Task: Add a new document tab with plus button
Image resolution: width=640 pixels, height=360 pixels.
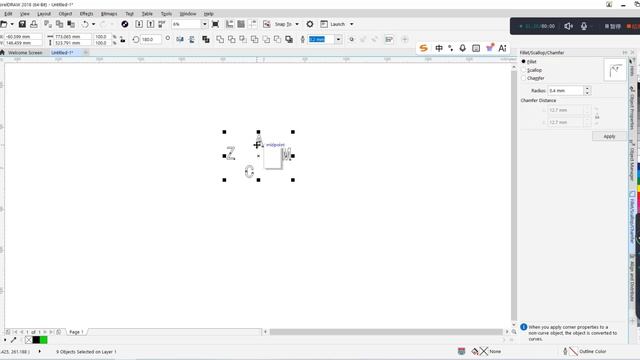Action: point(86,53)
